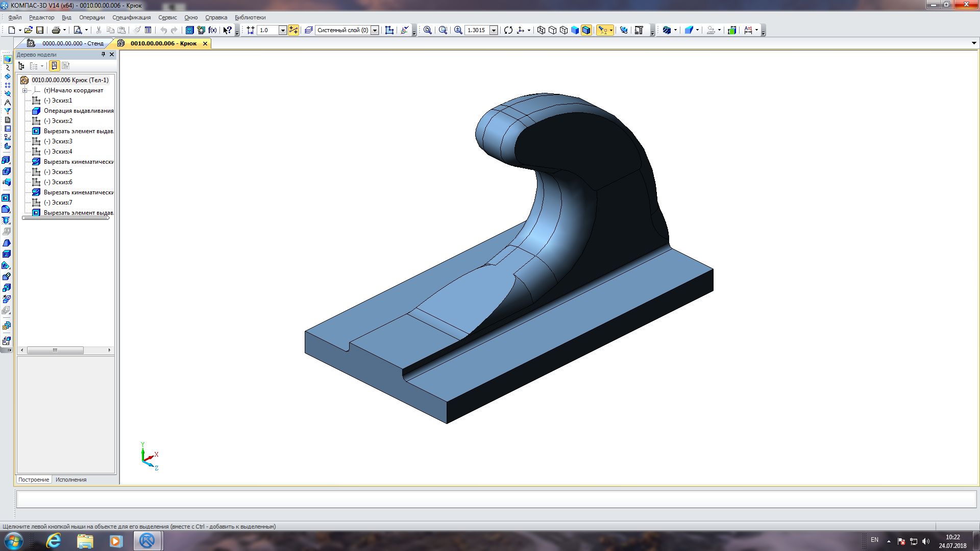The height and width of the screenshot is (551, 980).
Task: Click the Save document icon
Action: click(x=40, y=30)
